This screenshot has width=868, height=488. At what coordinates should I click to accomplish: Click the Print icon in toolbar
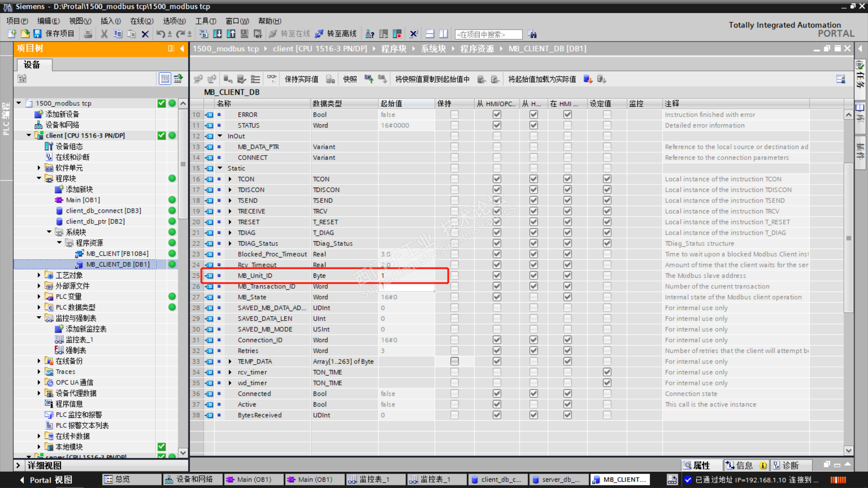click(x=88, y=34)
